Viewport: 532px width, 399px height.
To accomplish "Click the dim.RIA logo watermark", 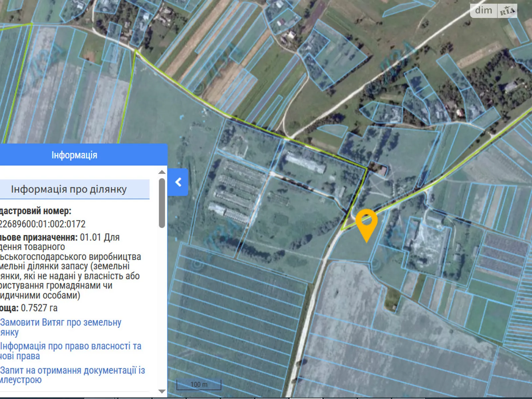I will (x=493, y=11).
